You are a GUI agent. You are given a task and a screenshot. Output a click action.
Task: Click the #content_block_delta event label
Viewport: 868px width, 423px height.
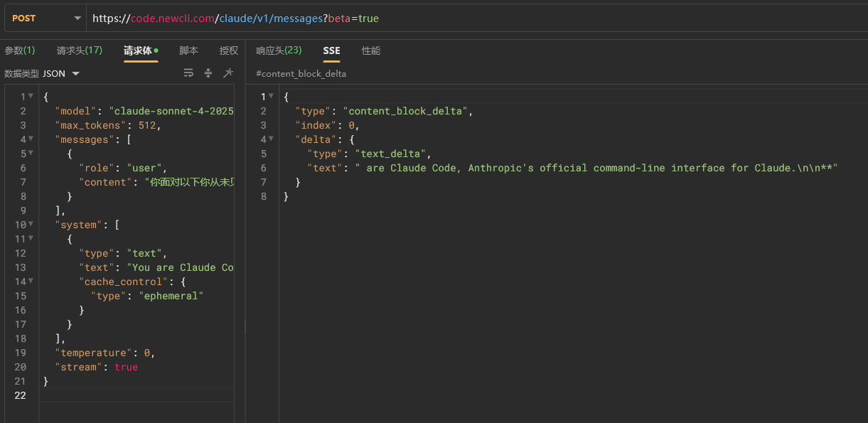[301, 73]
